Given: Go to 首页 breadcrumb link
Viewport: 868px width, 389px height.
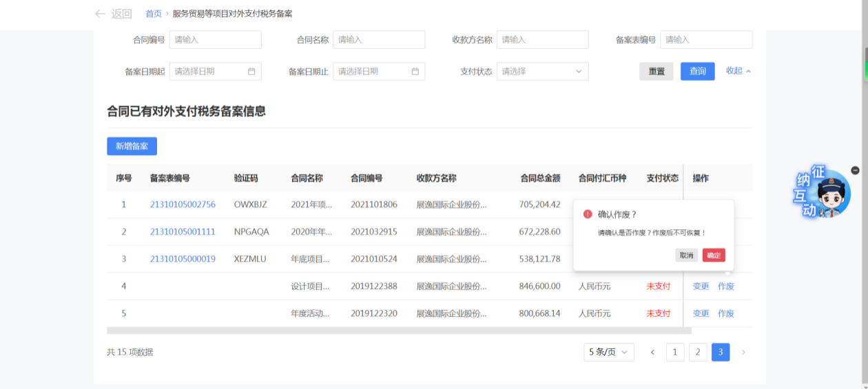Looking at the screenshot, I should click(154, 14).
